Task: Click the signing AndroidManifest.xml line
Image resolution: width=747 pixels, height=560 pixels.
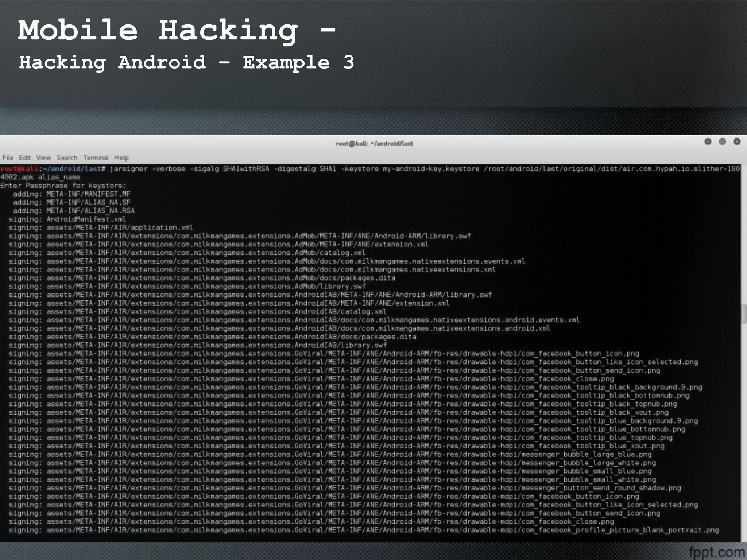Action: [x=67, y=219]
